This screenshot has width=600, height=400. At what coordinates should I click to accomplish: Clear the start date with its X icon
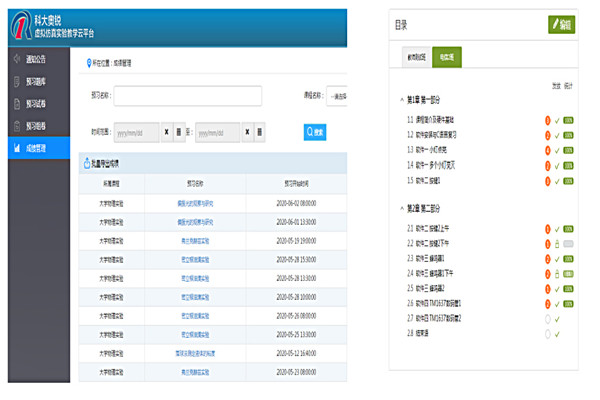pos(167,132)
